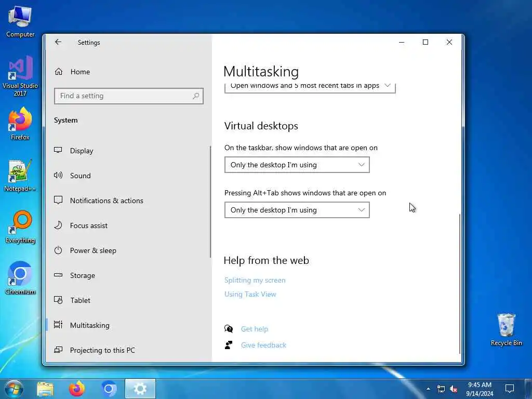Open the Computer desktop icon
Image resolution: width=532 pixels, height=399 pixels.
[x=20, y=22]
